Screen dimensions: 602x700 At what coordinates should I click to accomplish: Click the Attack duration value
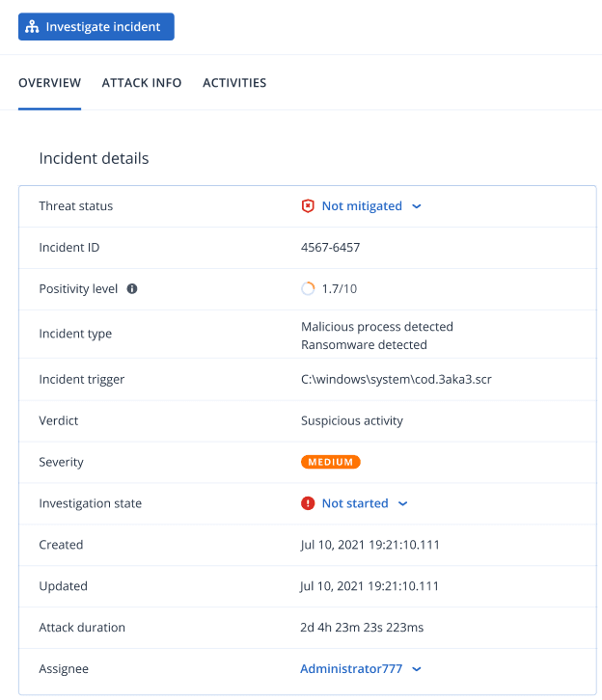(362, 628)
